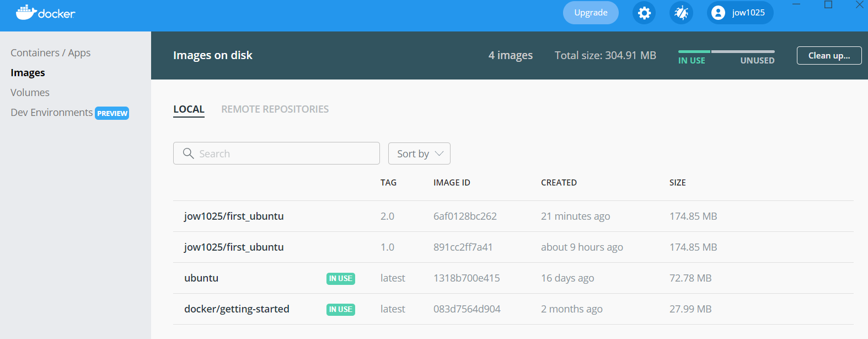Click the 27.99 MB size value
This screenshot has width=868, height=339.
click(x=690, y=309)
